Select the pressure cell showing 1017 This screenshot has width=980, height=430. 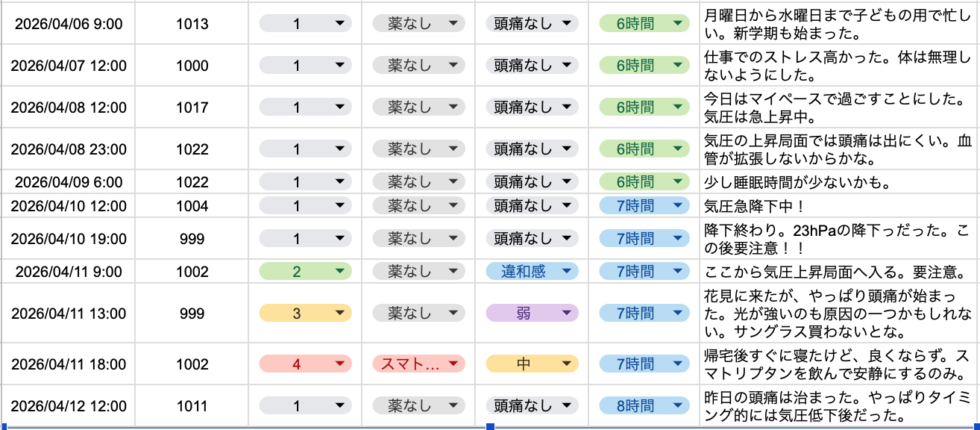(x=192, y=107)
